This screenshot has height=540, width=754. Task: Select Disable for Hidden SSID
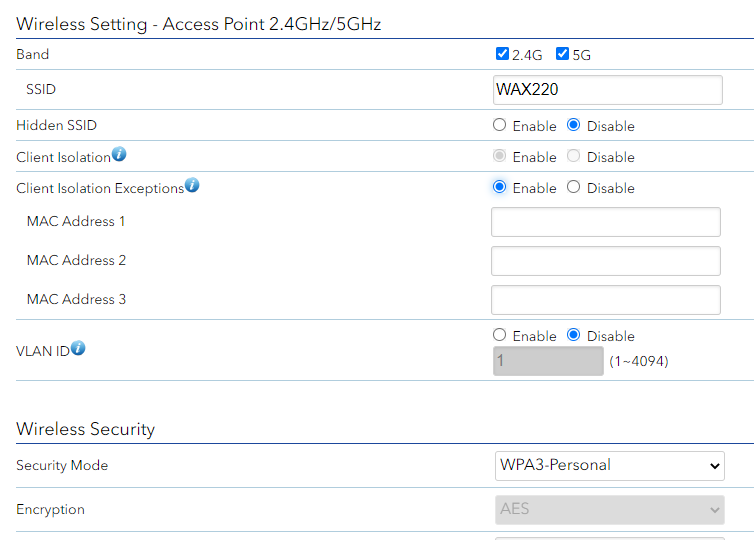[x=573, y=125]
